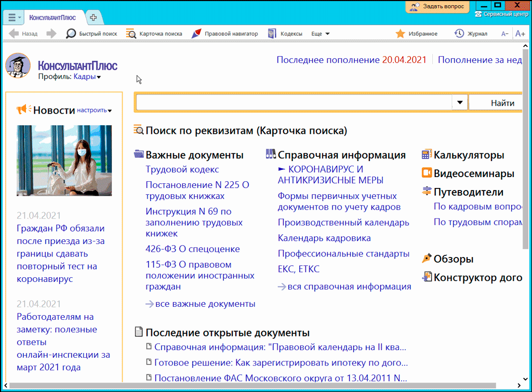
Task: Open Формы первичных учетных документов link
Action: [339, 201]
